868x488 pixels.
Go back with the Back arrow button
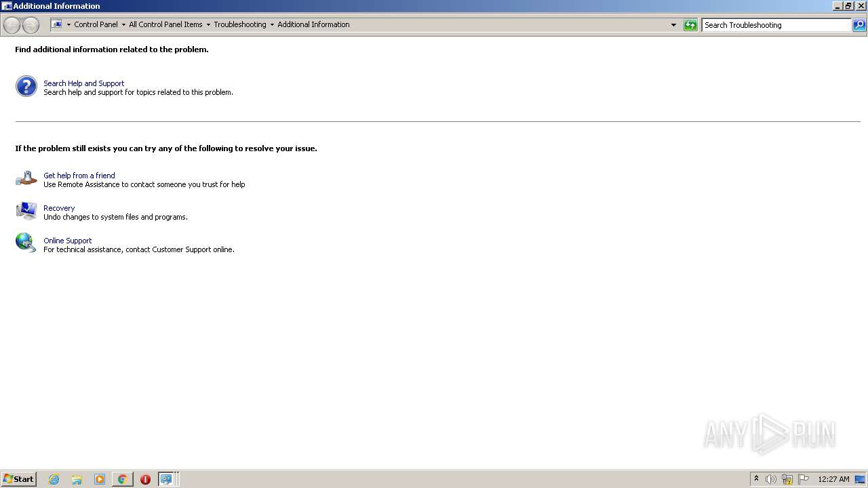[12, 25]
